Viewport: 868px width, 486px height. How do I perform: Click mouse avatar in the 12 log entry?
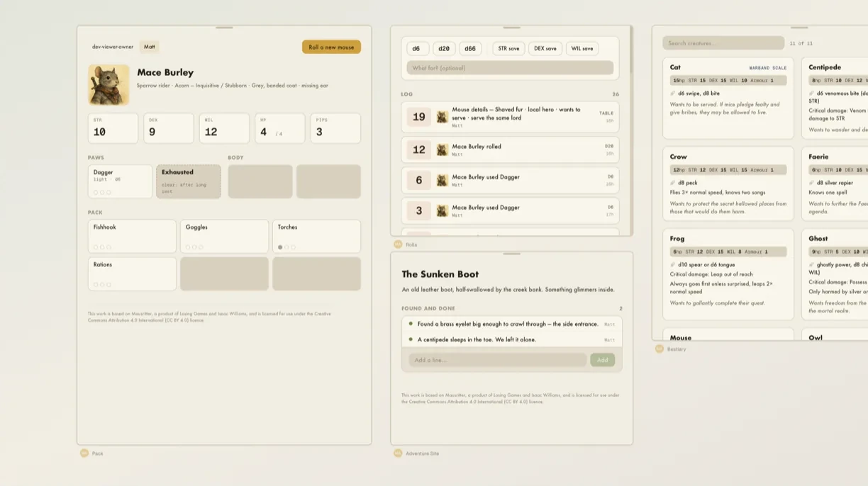coord(442,150)
